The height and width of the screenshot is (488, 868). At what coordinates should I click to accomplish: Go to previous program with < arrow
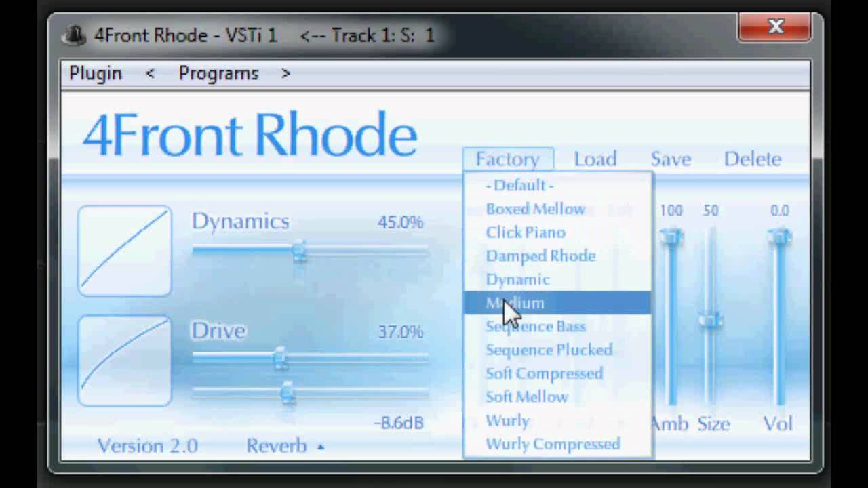[x=150, y=73]
